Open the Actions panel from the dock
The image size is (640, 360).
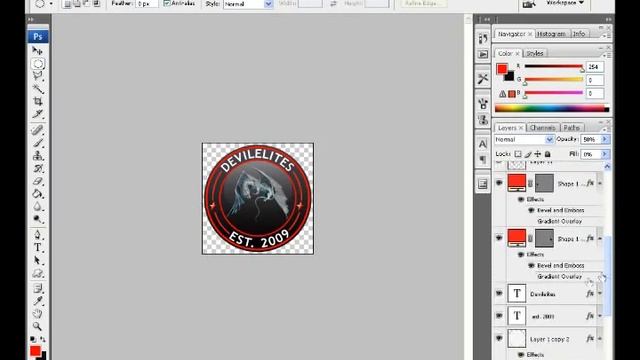point(483,54)
